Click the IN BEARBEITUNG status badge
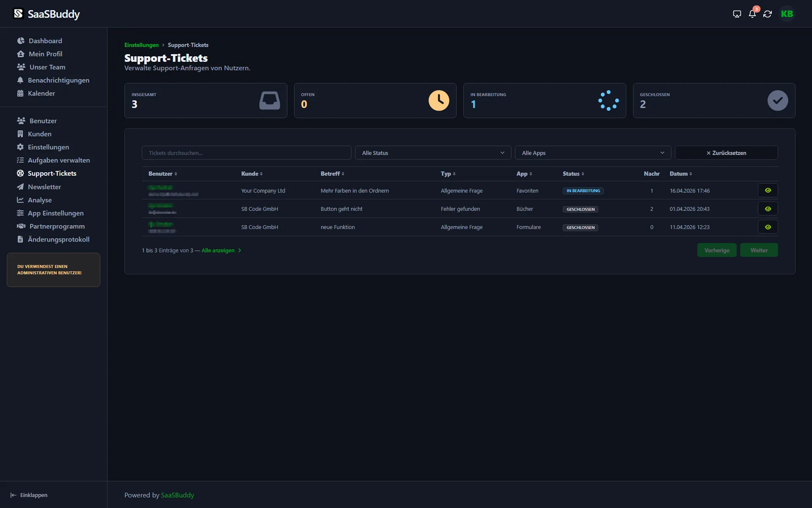Image resolution: width=812 pixels, height=508 pixels. [583, 191]
